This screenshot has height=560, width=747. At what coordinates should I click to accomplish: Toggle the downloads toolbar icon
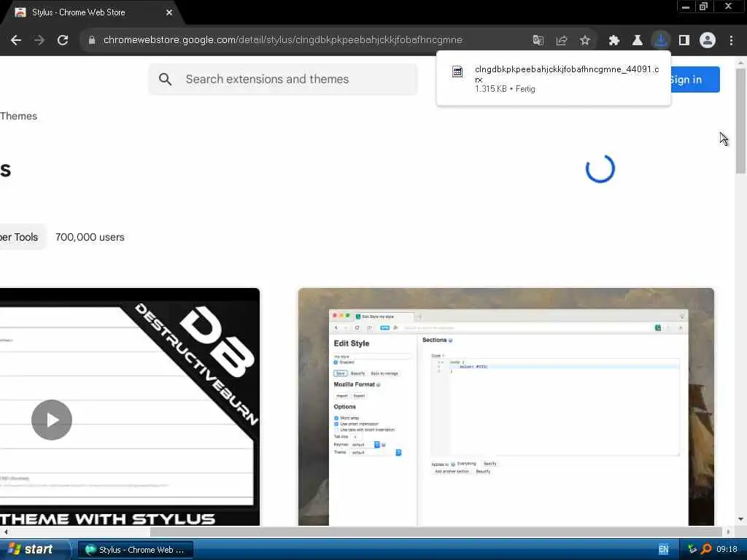pyautogui.click(x=661, y=40)
